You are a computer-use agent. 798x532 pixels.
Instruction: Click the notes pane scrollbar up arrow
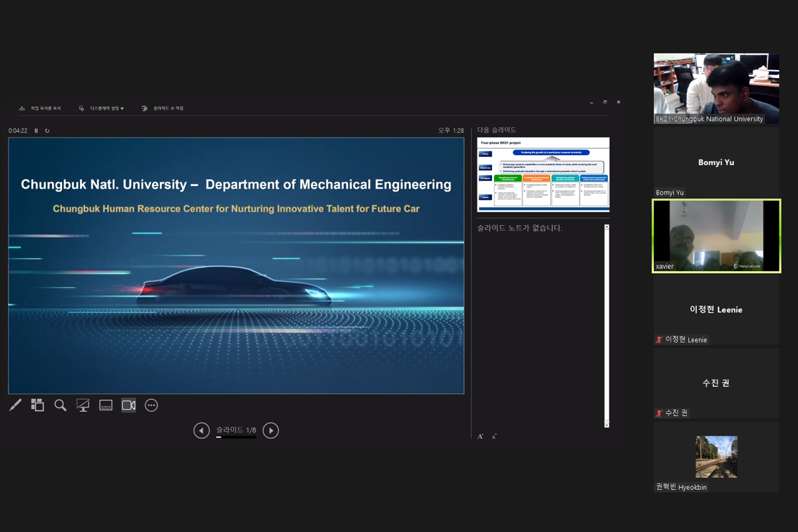606,227
